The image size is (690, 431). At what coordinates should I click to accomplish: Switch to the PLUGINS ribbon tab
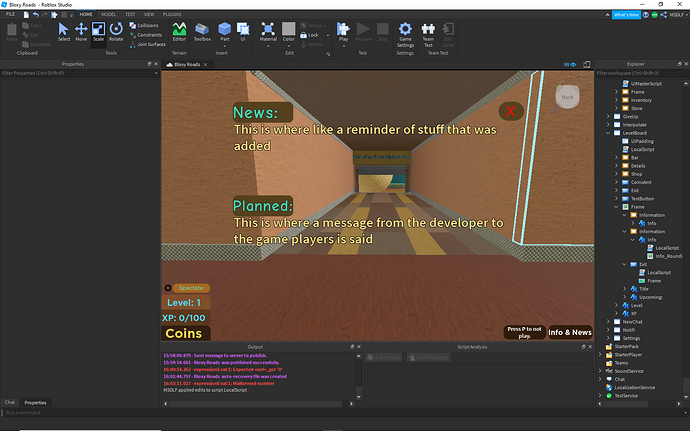click(x=172, y=15)
